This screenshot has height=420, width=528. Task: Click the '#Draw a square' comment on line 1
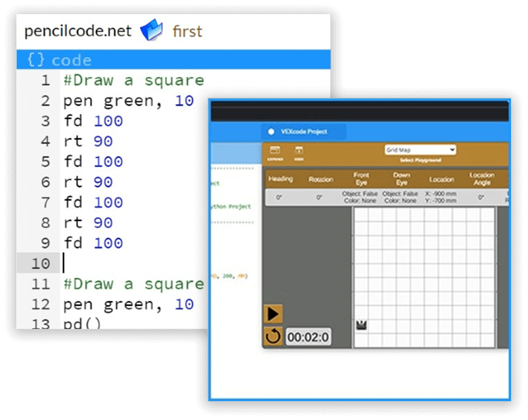click(x=134, y=80)
